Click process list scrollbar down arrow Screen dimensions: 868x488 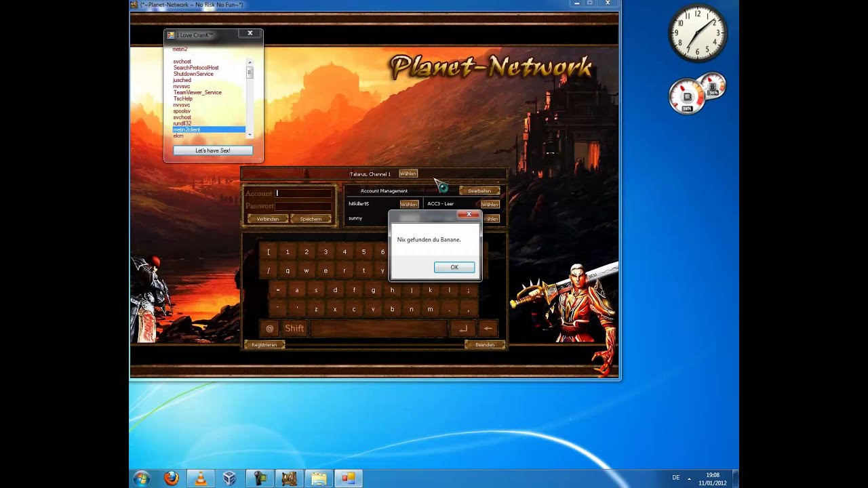click(250, 135)
